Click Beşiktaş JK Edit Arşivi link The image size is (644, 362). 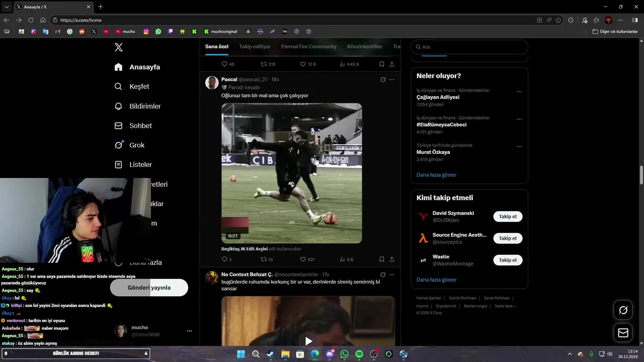tap(245, 249)
